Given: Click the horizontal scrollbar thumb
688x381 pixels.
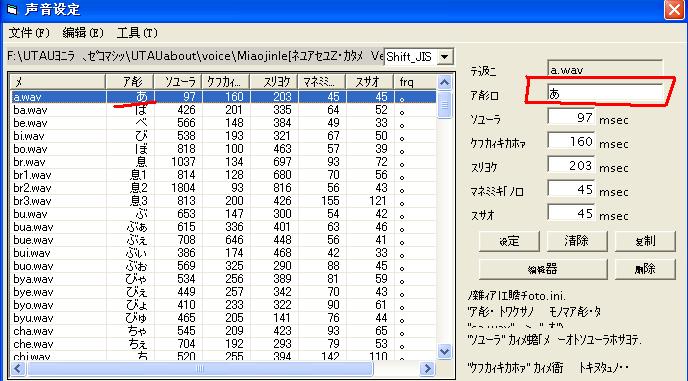Looking at the screenshot, I should coord(200,369).
